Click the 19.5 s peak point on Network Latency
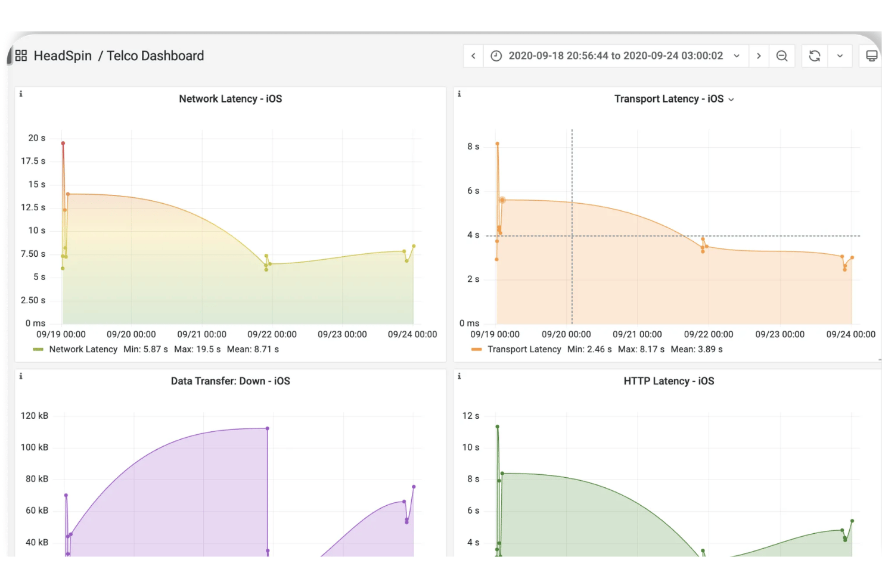The image size is (882, 588). coord(63,143)
